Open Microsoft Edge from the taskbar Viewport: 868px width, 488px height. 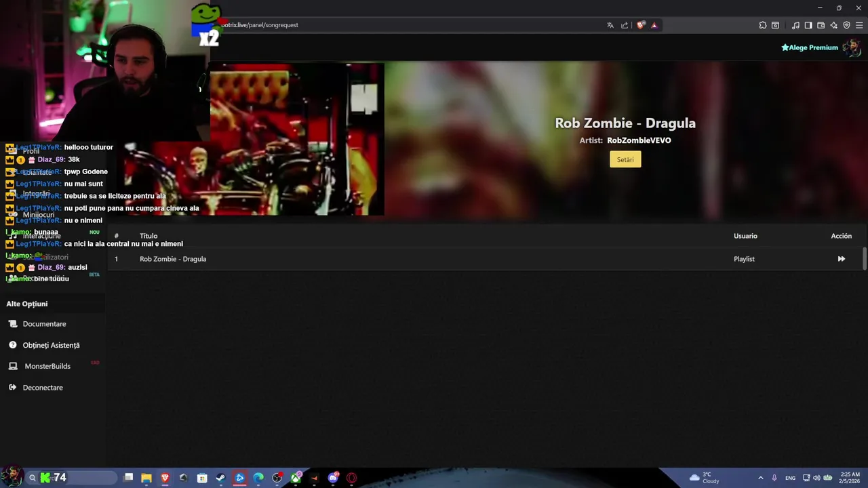click(258, 478)
